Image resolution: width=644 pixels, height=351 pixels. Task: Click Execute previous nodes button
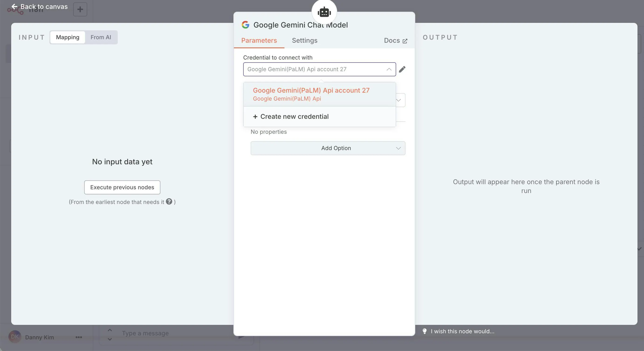coord(122,187)
